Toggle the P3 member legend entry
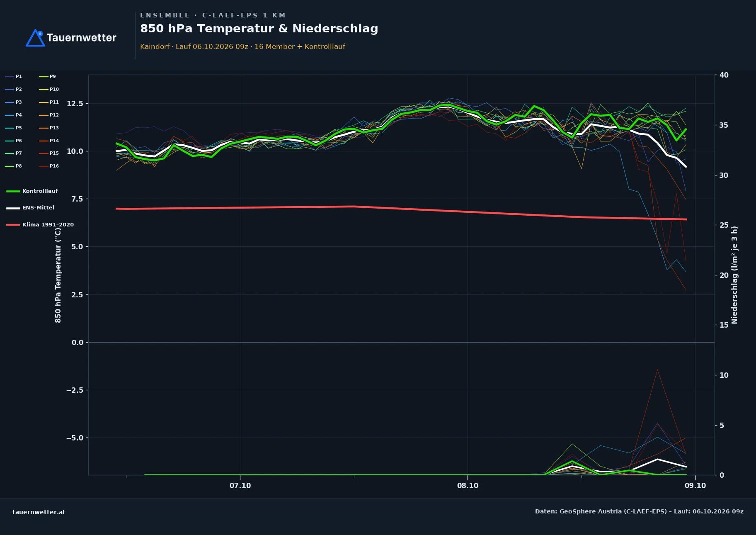 (x=13, y=102)
